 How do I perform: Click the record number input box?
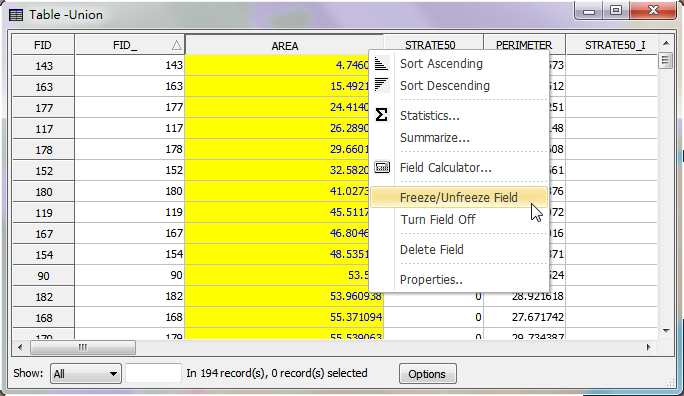click(153, 373)
